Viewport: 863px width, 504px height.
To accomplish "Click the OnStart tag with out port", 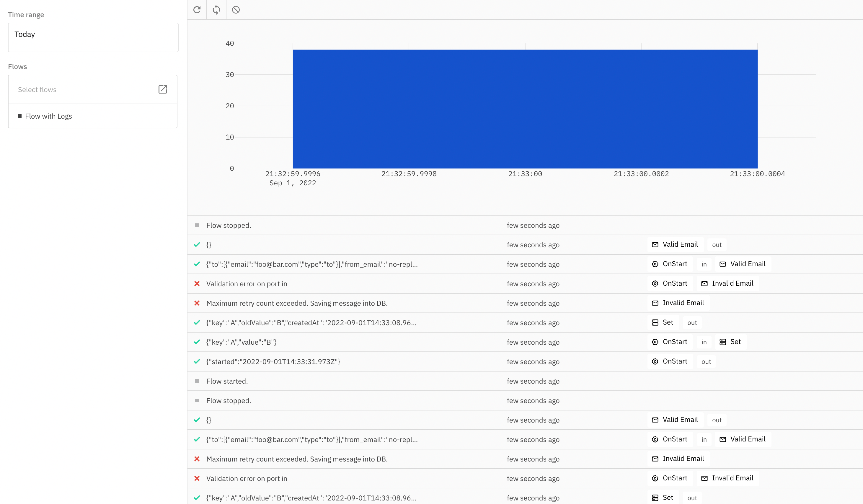I will point(670,361).
